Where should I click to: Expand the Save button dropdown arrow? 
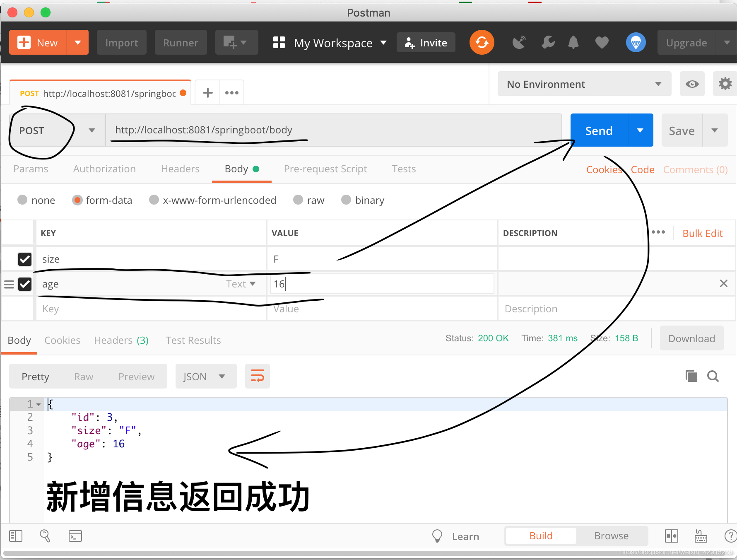click(x=715, y=130)
